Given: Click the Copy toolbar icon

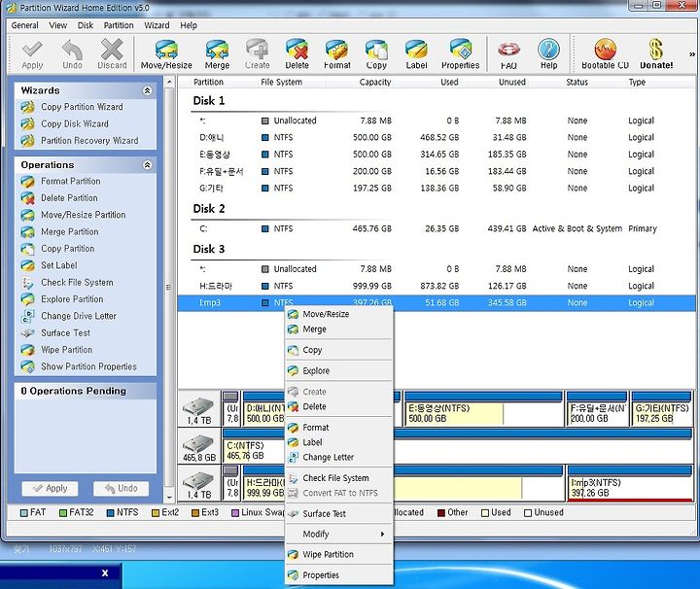Looking at the screenshot, I should click(376, 54).
